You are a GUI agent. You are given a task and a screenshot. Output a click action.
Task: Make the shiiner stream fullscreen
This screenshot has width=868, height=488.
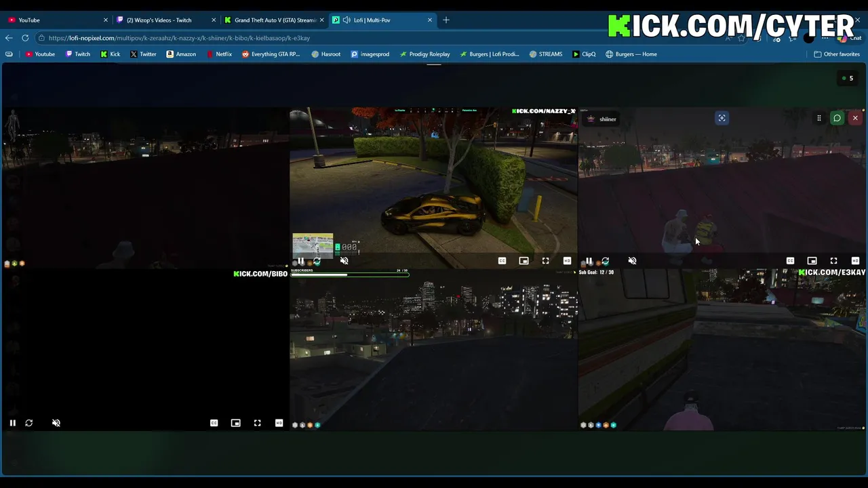pyautogui.click(x=833, y=261)
